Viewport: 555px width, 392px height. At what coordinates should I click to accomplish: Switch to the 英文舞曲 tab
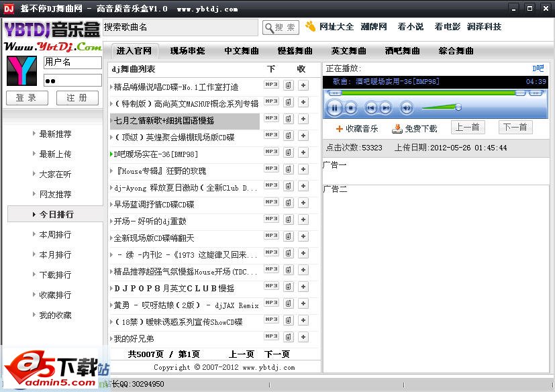coord(348,50)
